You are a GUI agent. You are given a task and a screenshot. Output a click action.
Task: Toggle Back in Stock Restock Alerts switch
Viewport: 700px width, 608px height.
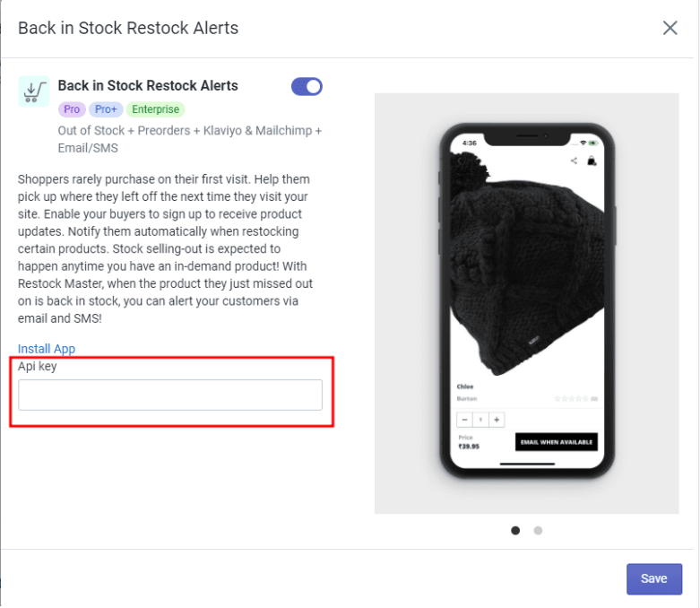click(x=307, y=86)
